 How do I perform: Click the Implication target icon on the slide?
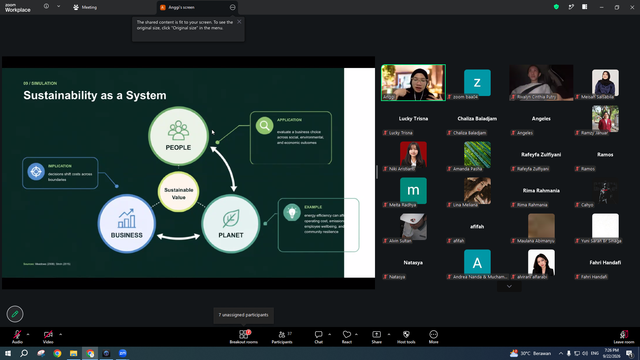(x=36, y=171)
